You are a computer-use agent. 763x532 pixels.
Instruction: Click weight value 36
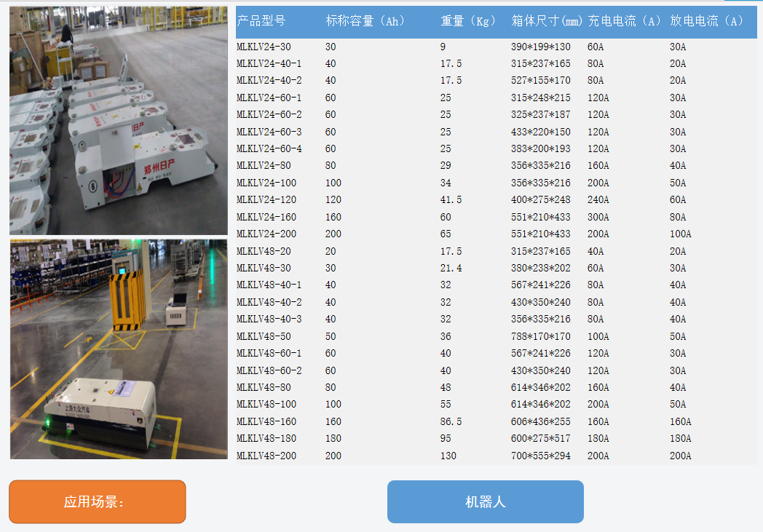(446, 336)
